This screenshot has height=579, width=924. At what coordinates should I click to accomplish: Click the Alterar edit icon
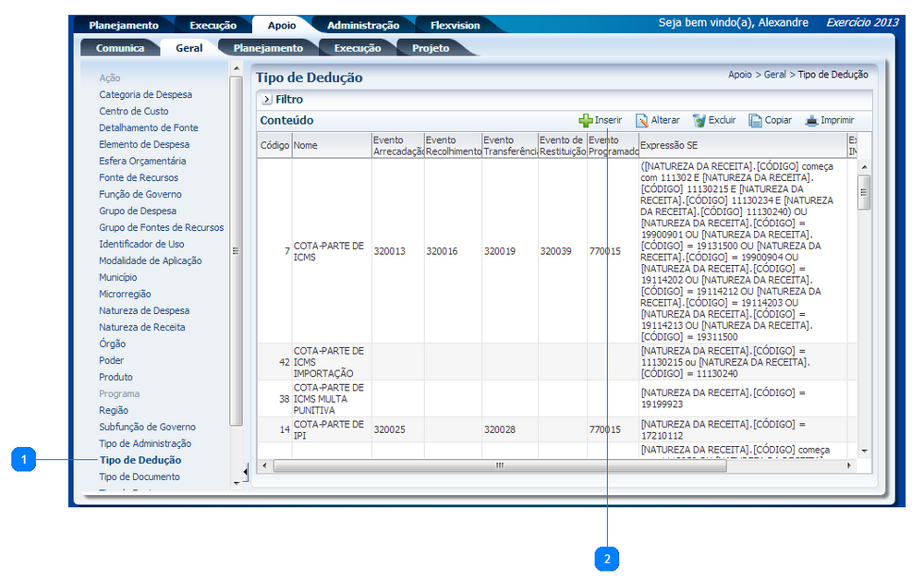click(641, 121)
